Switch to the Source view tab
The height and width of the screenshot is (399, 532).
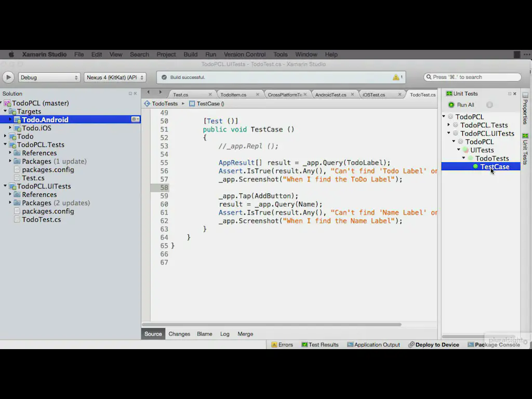pos(153,334)
